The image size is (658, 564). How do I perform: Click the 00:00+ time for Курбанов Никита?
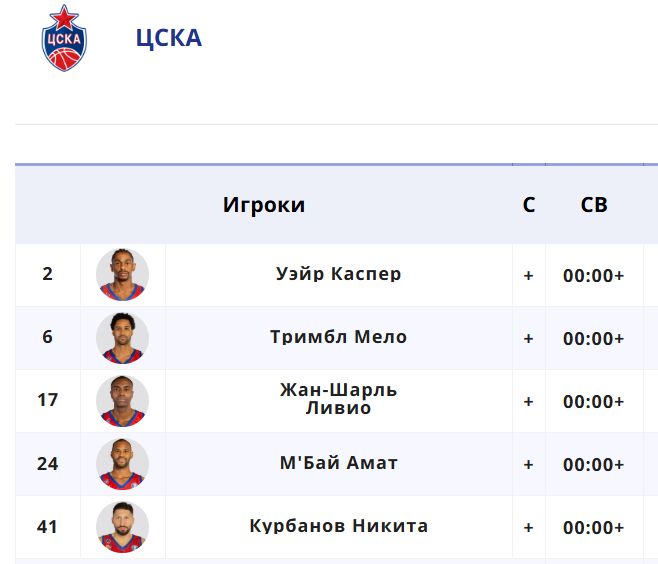(594, 528)
